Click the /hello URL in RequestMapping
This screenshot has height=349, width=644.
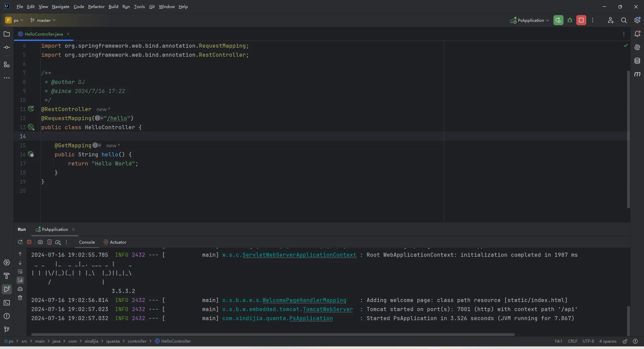point(117,118)
